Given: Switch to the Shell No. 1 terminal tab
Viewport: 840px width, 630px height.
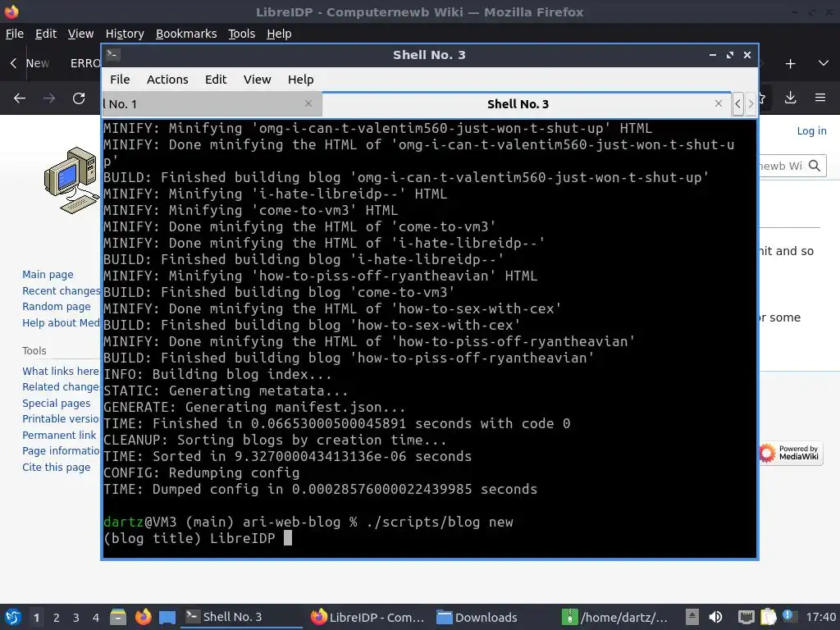Looking at the screenshot, I should coord(212,104).
